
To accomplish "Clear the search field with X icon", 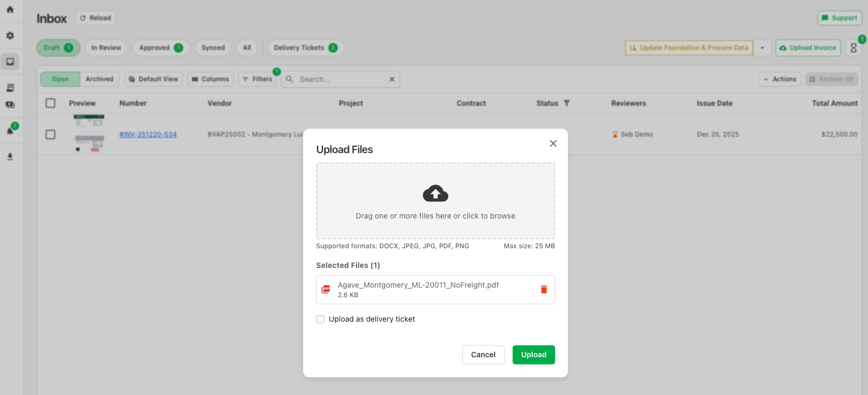I will (x=392, y=79).
